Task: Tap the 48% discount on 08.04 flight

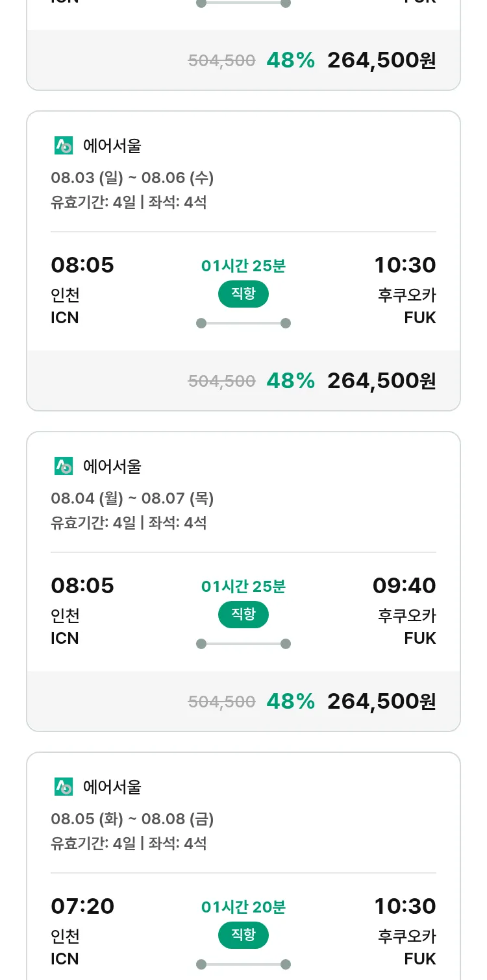Action: (290, 701)
